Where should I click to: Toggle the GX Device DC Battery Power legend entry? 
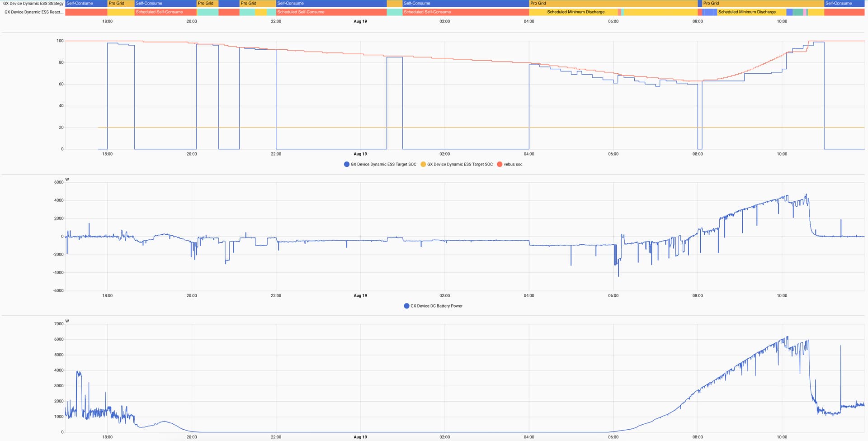point(433,306)
